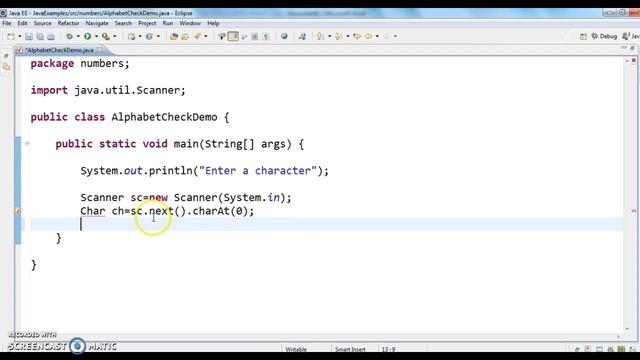Click the Debug bug toolbar icon
640x360 pixels.
69,37
